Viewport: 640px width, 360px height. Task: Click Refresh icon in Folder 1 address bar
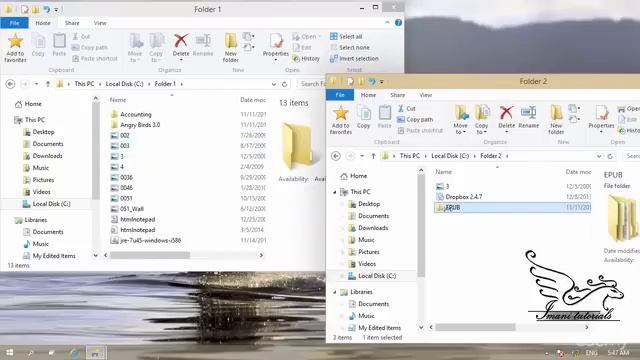point(284,84)
